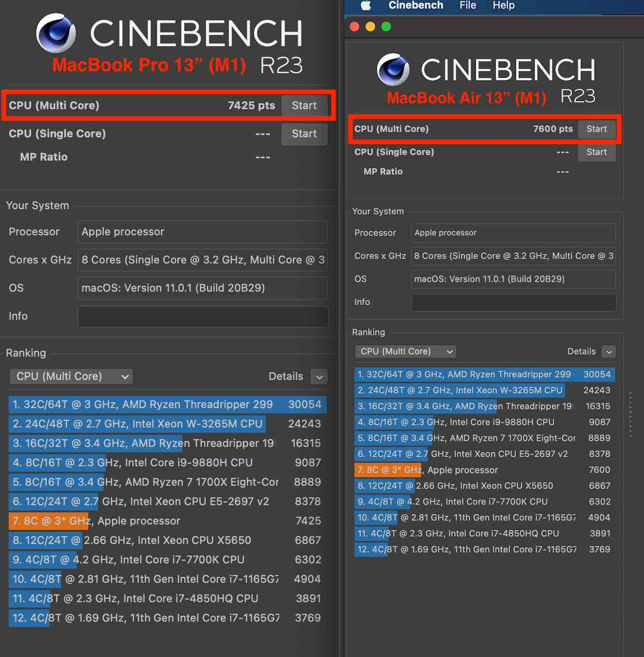Select Ryzen 7 1700X row in MacBook Air ranking
The width and height of the screenshot is (644, 657).
(485, 438)
